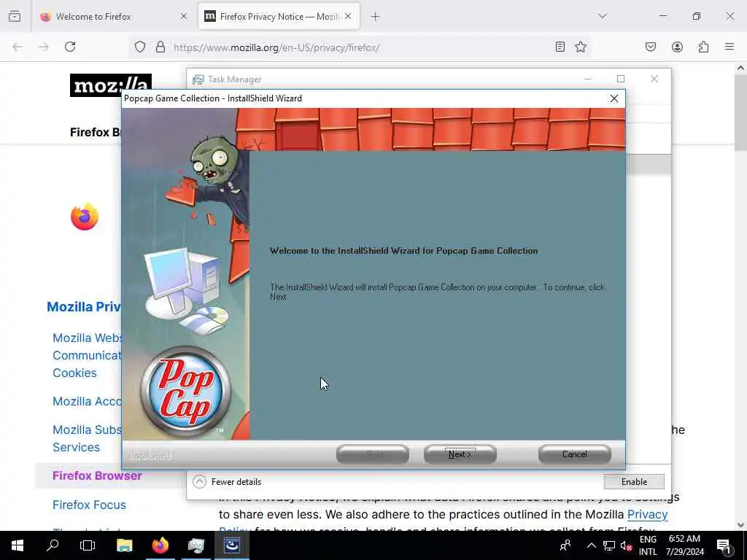
Task: Open Firefox application hamburger menu
Action: click(x=729, y=47)
